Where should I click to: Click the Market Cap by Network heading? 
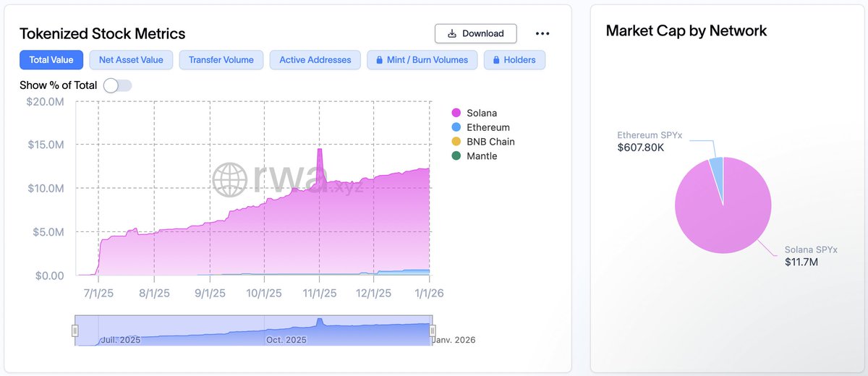coord(686,31)
